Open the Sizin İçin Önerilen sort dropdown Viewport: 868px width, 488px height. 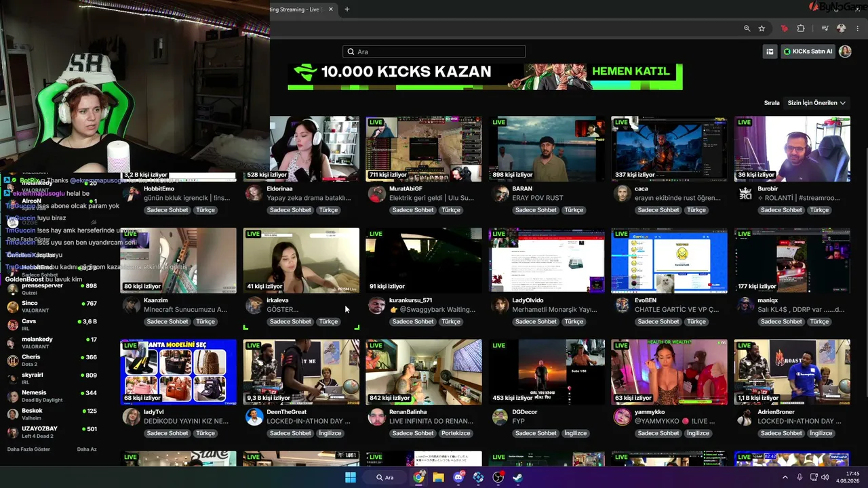816,103
